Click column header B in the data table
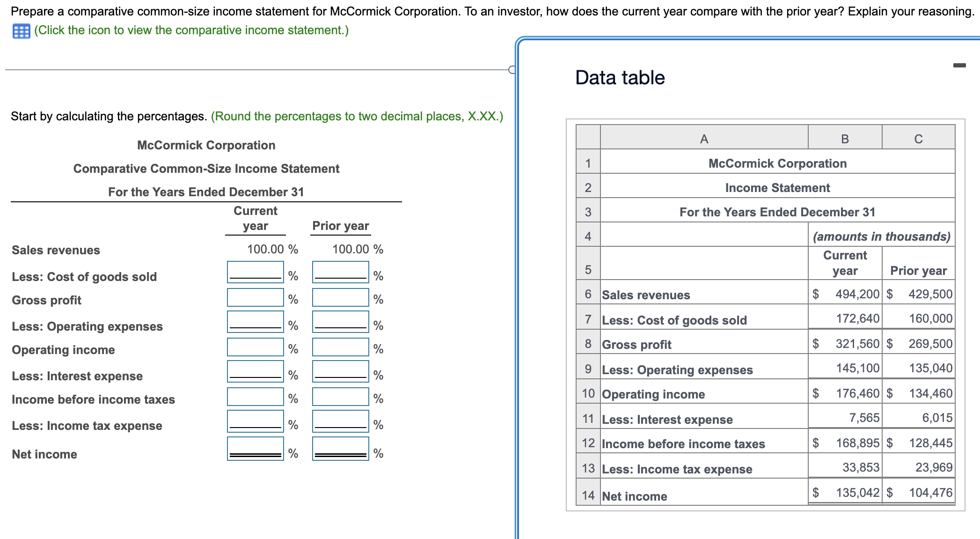The width and height of the screenshot is (980, 539). click(x=845, y=138)
